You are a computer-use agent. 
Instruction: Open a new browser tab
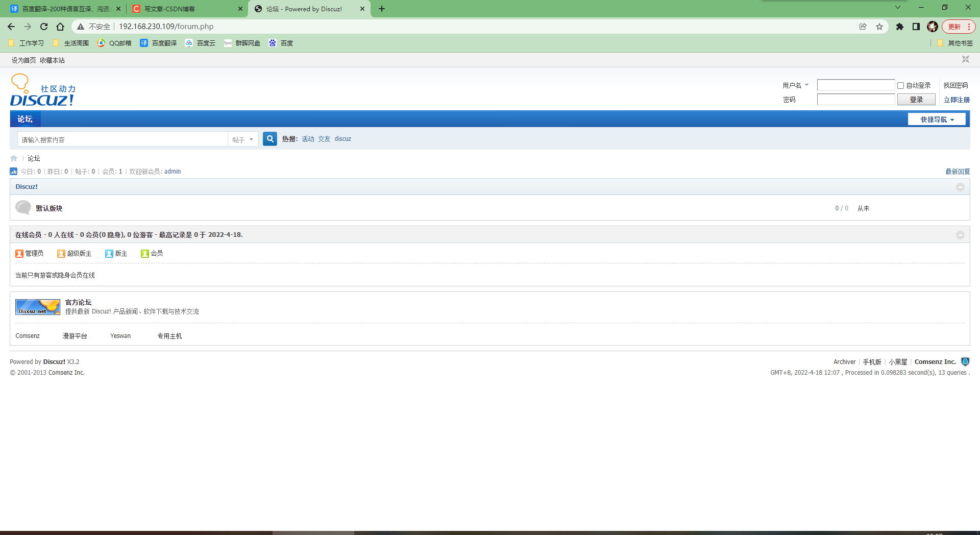pos(382,9)
